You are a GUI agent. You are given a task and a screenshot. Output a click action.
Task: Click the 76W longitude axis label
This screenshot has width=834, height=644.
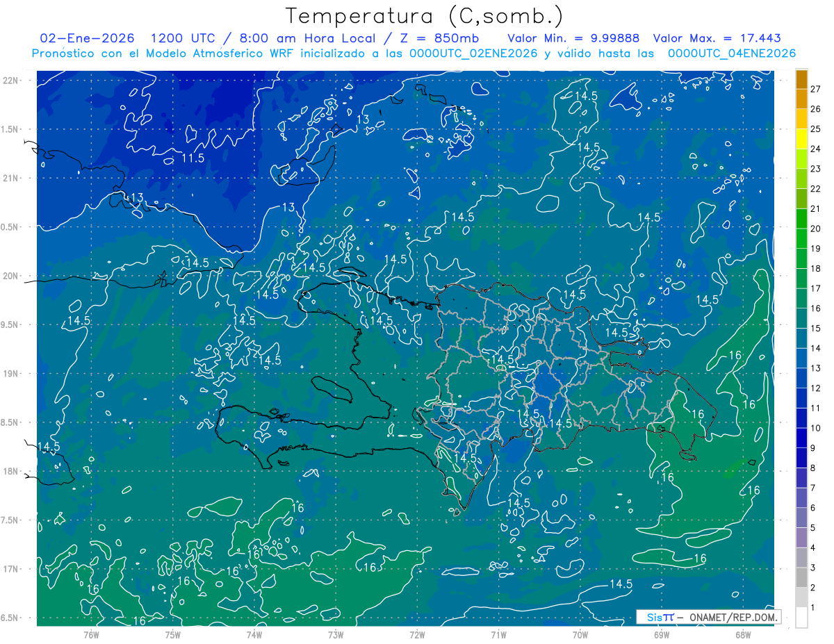91,634
